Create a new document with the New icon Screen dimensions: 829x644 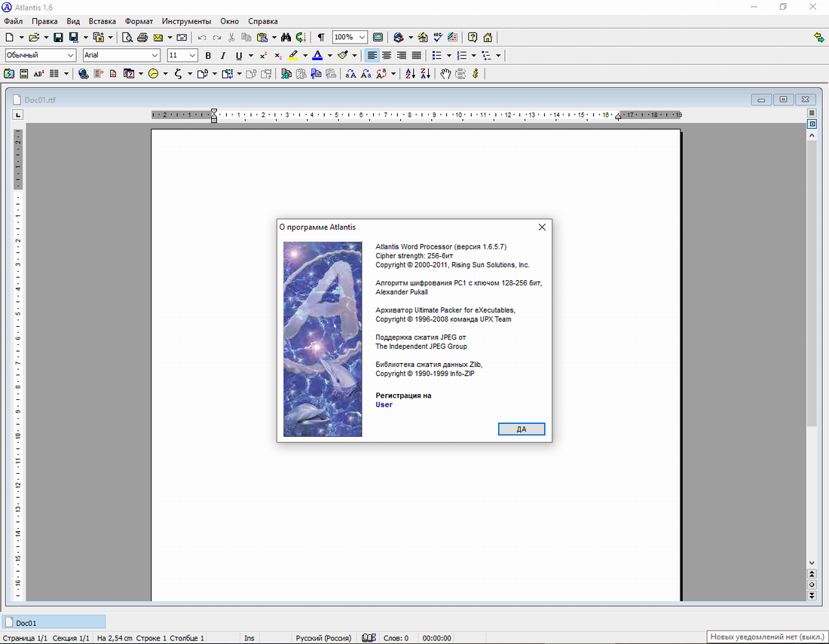[10, 38]
